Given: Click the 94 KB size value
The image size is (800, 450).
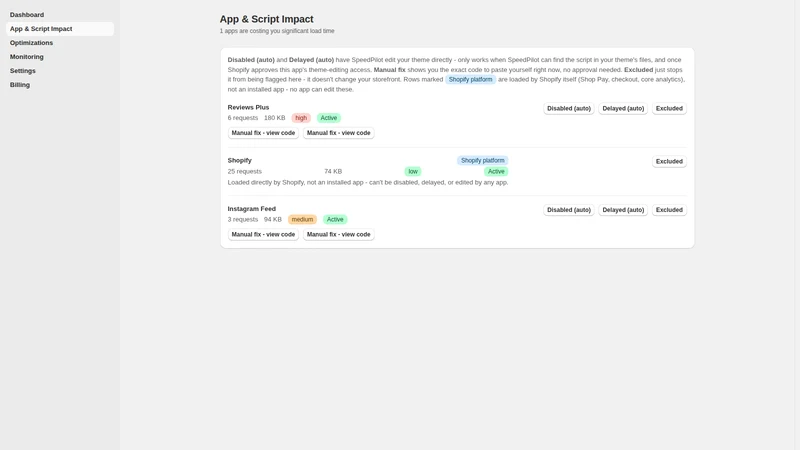Looking at the screenshot, I should click(272, 219).
